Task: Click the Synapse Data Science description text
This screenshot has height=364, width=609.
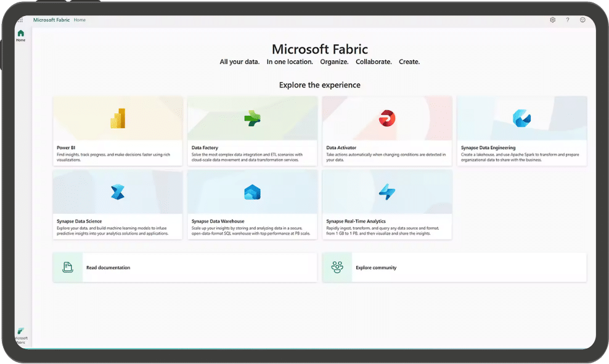Action: [x=113, y=231]
